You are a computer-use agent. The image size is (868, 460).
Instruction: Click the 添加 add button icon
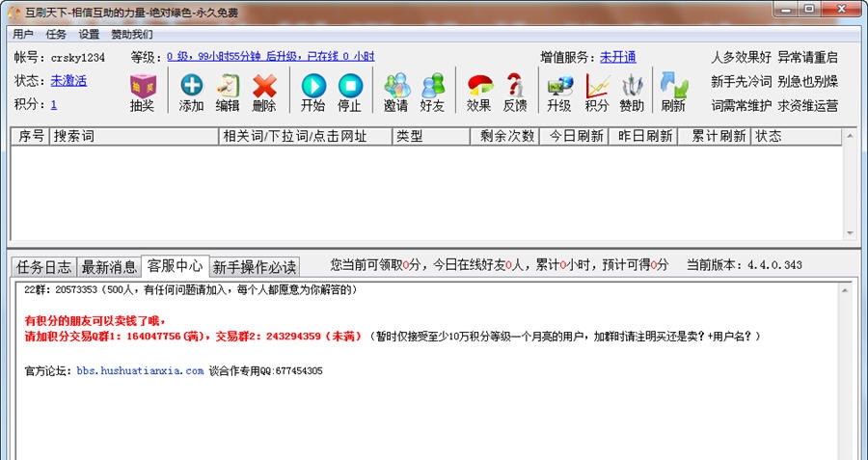point(192,86)
